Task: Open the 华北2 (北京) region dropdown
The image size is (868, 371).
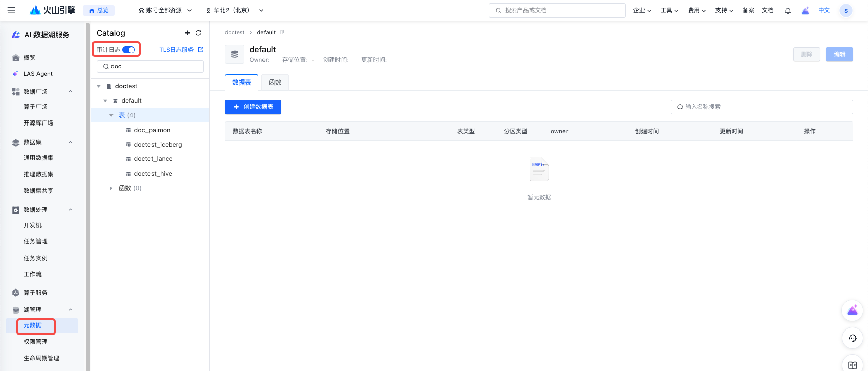Action: click(235, 10)
